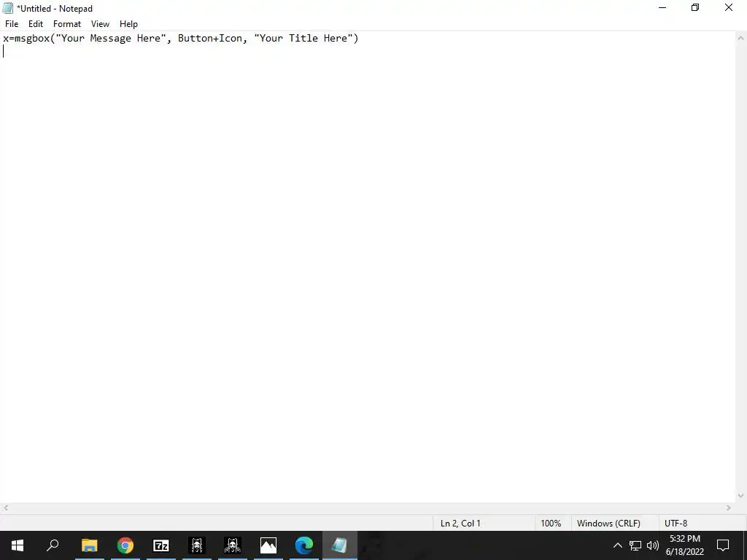Click the Button+Icon text in code
This screenshot has height=560, width=747.
coord(210,38)
